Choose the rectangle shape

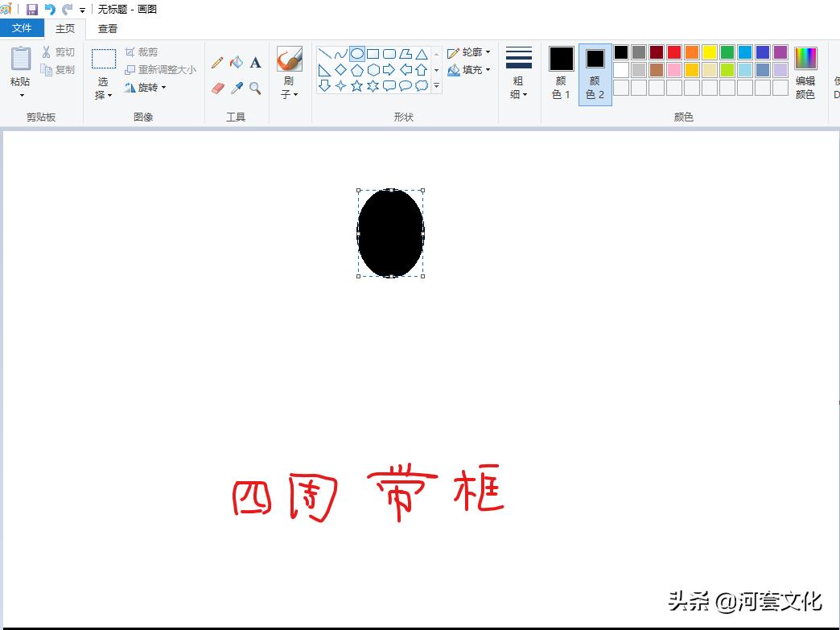click(x=373, y=53)
